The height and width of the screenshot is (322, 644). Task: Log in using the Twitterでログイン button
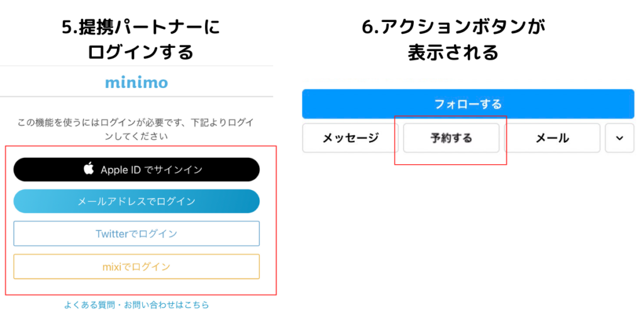click(x=136, y=234)
